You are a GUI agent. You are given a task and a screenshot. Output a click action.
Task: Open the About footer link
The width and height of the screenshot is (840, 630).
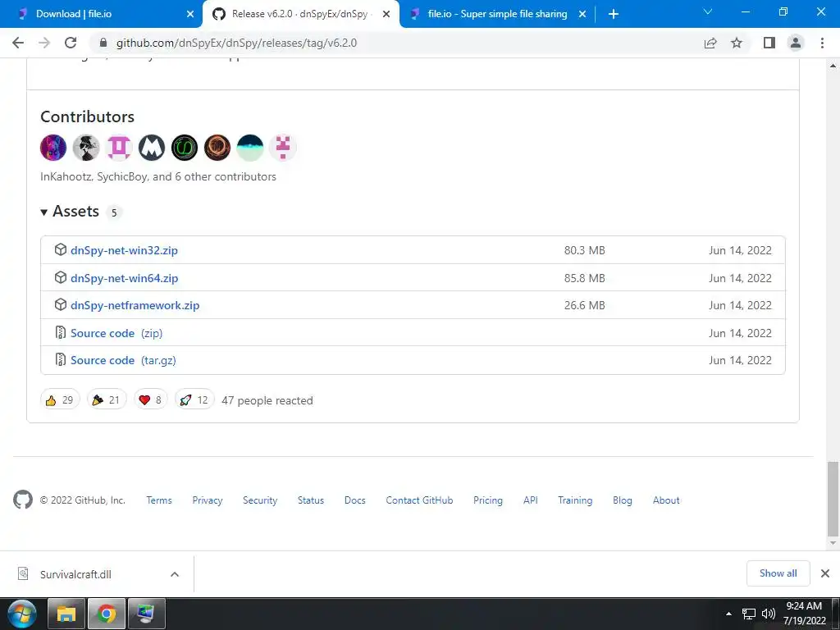pyautogui.click(x=666, y=500)
